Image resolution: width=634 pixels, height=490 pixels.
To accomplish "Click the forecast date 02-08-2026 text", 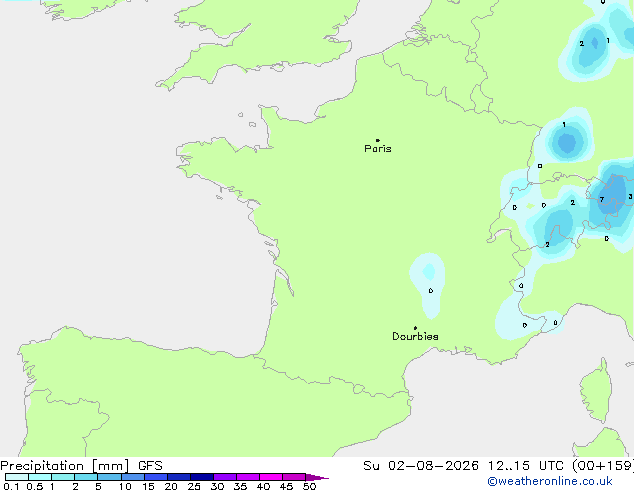I will (433, 466).
